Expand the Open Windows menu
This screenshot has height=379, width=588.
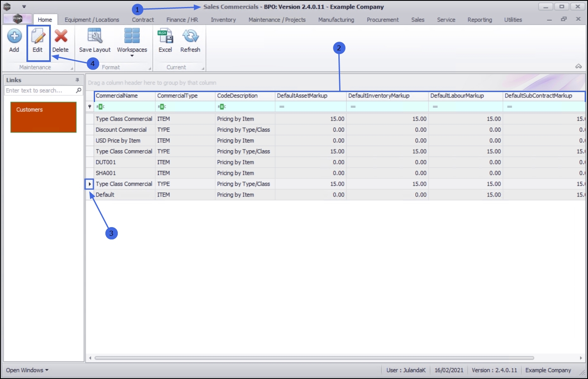point(27,370)
